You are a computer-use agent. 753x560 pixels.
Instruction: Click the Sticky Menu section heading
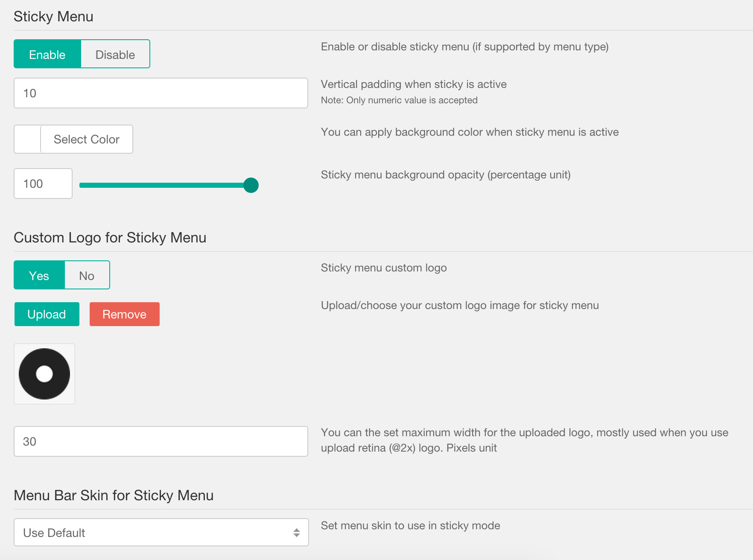(x=53, y=17)
